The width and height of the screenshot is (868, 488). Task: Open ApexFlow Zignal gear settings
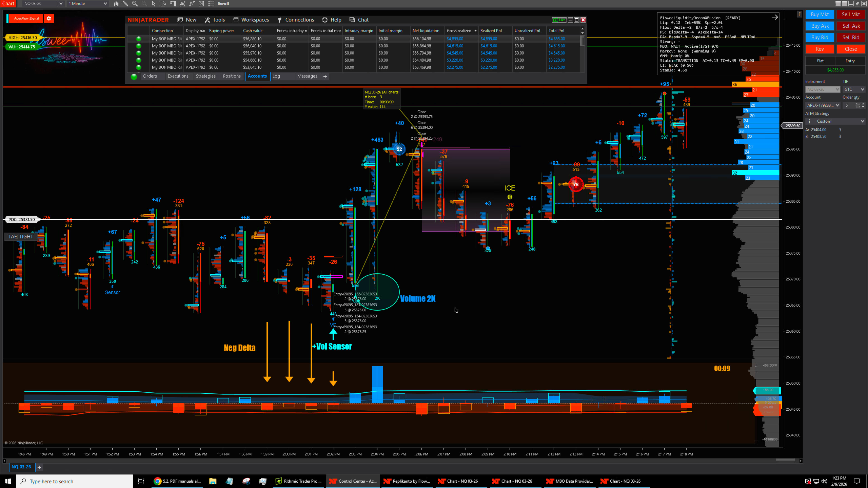coord(49,18)
